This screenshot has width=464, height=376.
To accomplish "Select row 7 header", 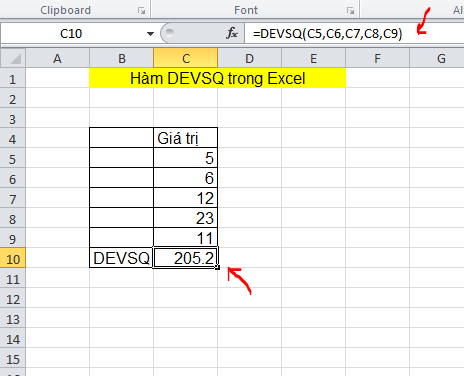I will [13, 199].
